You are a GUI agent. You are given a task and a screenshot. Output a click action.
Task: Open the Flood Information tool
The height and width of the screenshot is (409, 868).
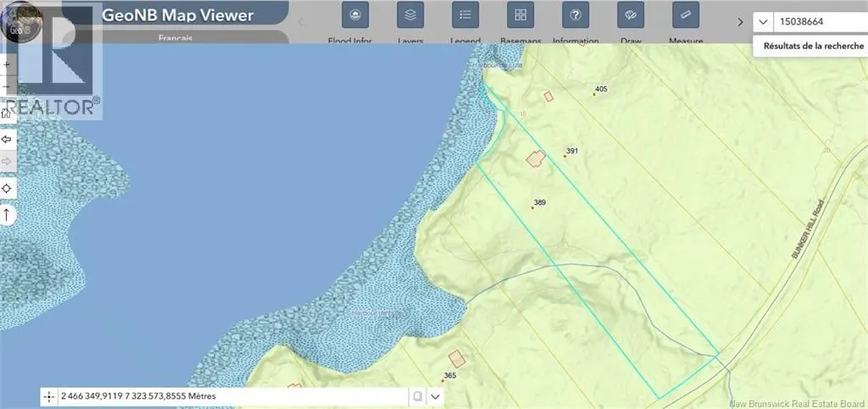(355, 15)
